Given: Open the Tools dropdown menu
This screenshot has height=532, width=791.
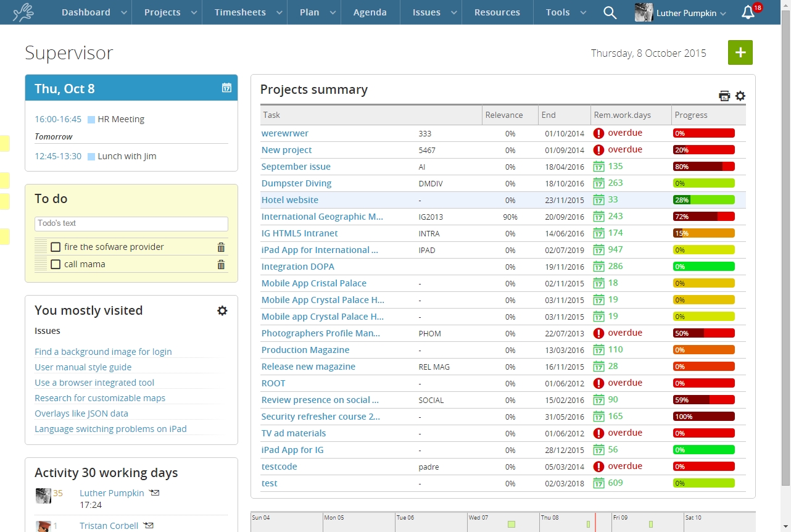Looking at the screenshot, I should [557, 12].
